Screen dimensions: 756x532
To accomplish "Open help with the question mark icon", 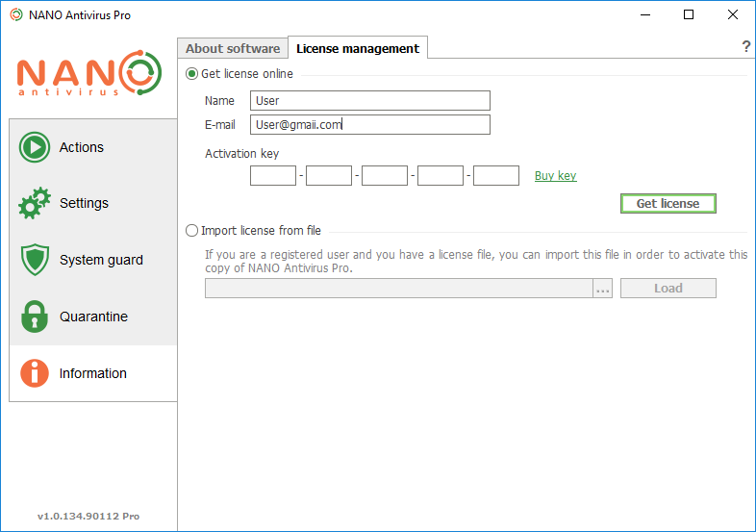I will (x=745, y=46).
